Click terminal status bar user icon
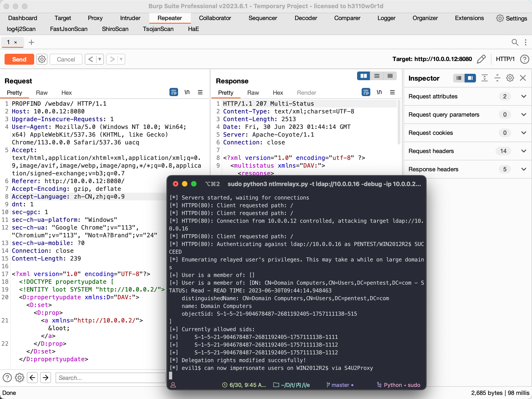532x399 pixels. (x=173, y=385)
